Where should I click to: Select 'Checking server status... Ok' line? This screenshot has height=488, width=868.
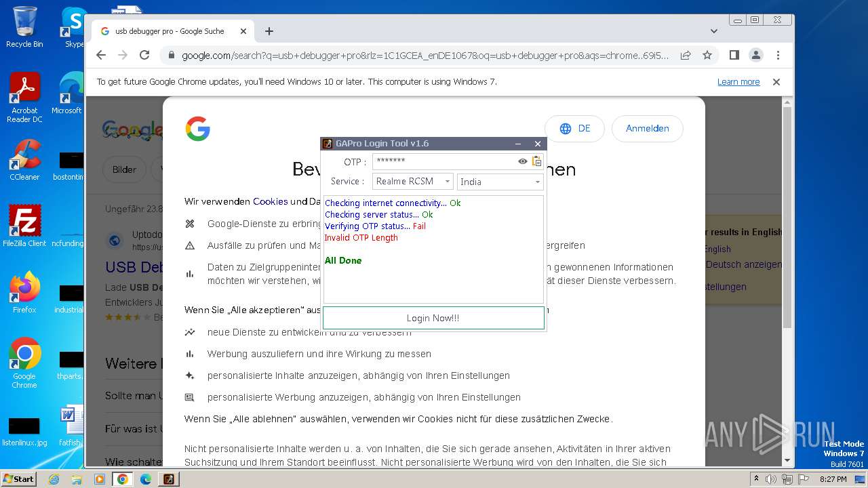tap(379, 215)
